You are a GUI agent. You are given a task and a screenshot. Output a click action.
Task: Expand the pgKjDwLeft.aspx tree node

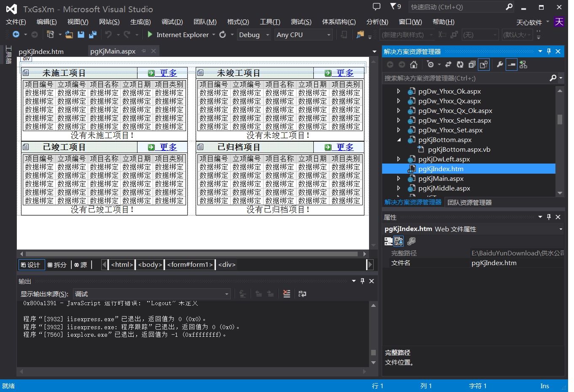click(399, 159)
